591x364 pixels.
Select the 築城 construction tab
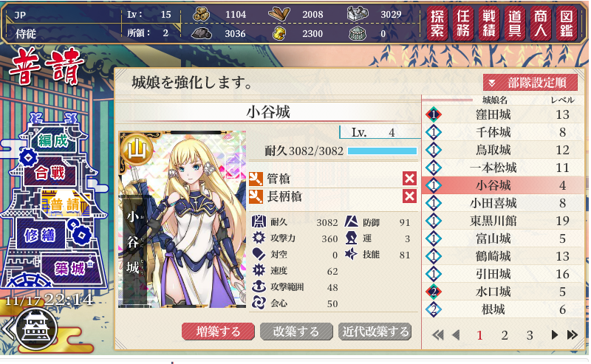pos(71,269)
